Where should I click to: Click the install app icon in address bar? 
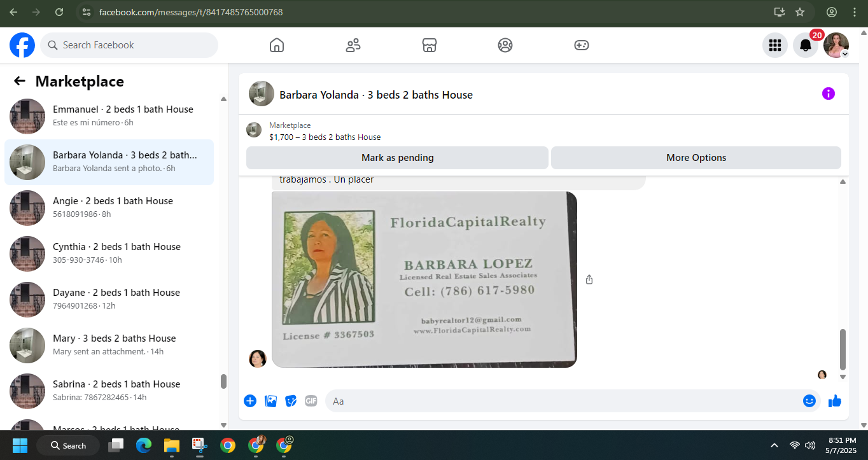coord(780,12)
